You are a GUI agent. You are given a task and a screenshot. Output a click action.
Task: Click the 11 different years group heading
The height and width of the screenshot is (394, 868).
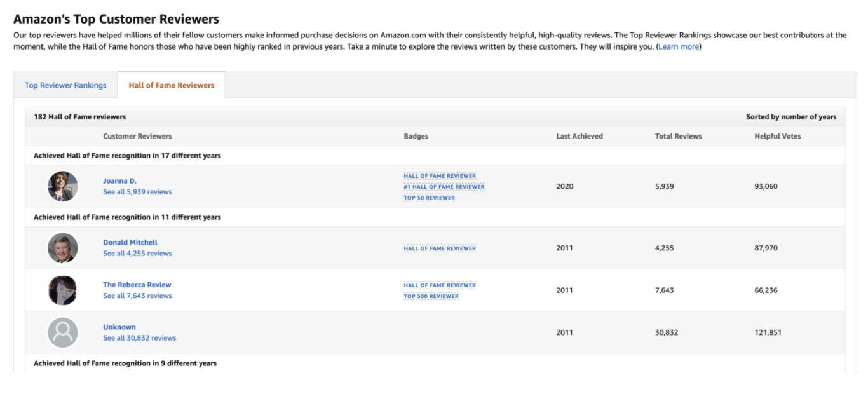[x=128, y=217]
